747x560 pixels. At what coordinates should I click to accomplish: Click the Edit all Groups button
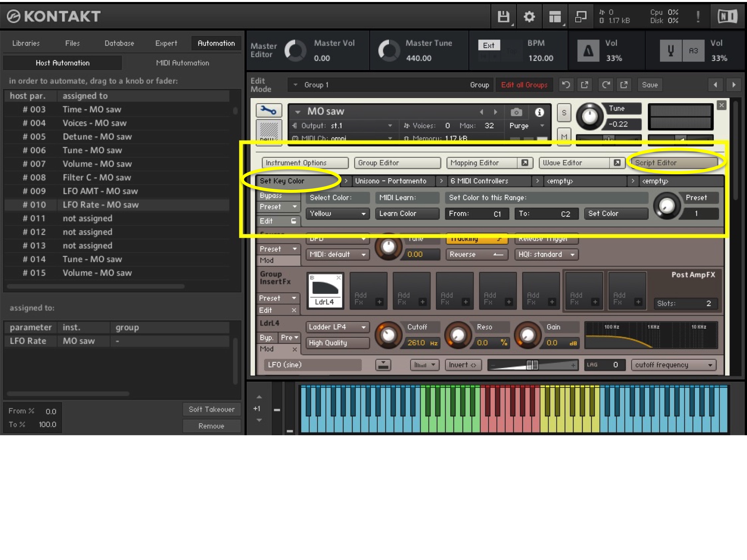[x=524, y=85]
